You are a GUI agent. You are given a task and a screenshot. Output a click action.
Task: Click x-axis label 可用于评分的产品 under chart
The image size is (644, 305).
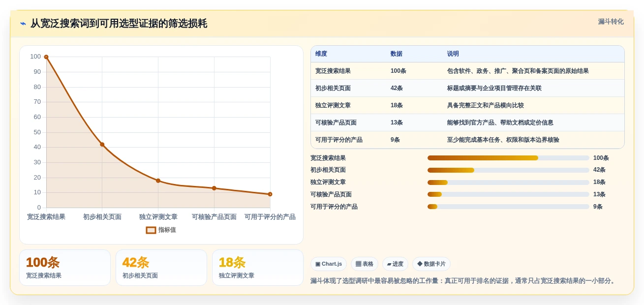point(270,217)
